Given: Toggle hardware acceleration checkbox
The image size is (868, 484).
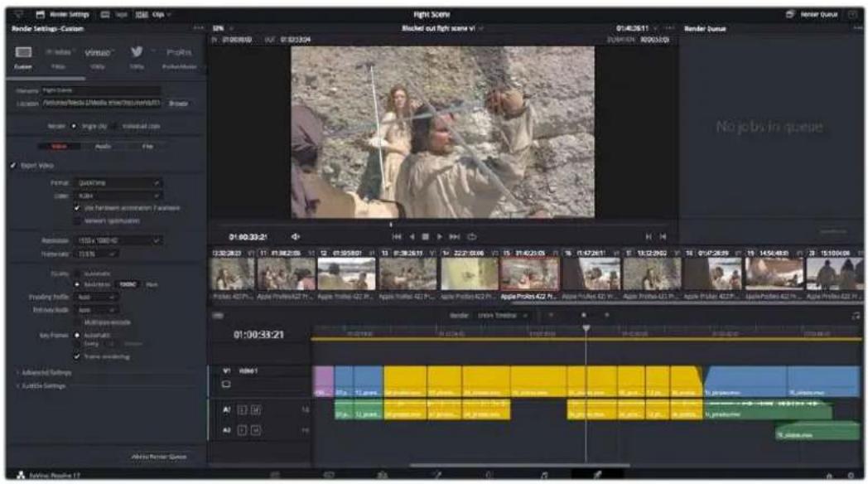Looking at the screenshot, I should pyautogui.click(x=77, y=208).
